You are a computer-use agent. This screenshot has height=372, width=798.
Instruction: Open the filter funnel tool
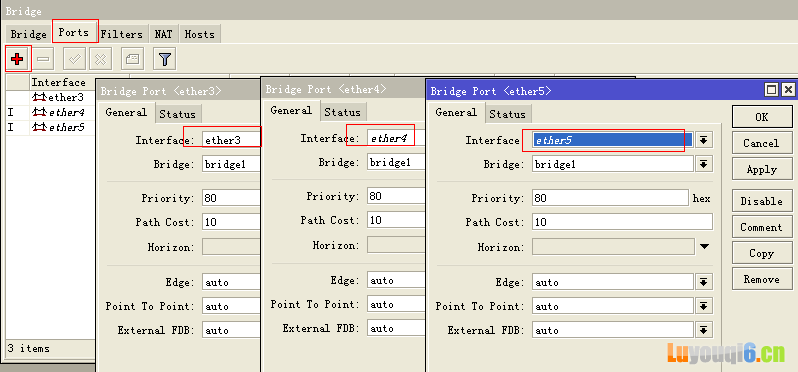coord(164,59)
